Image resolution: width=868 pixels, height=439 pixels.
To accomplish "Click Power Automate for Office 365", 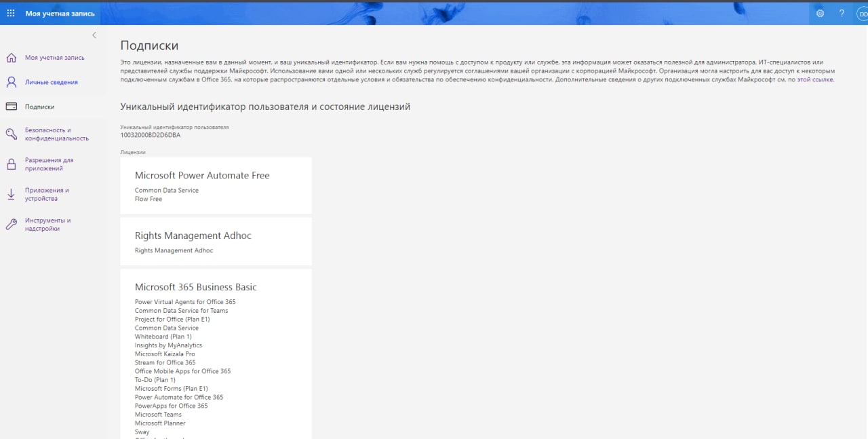I will [179, 397].
